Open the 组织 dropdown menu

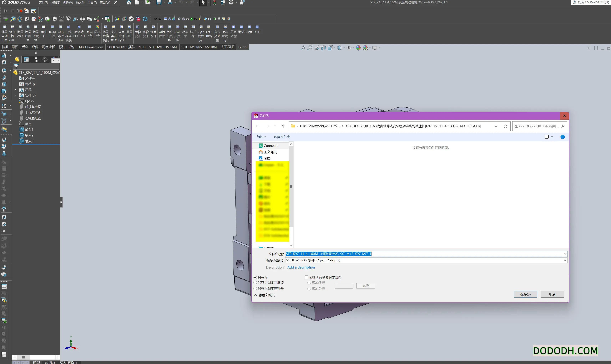coord(261,137)
